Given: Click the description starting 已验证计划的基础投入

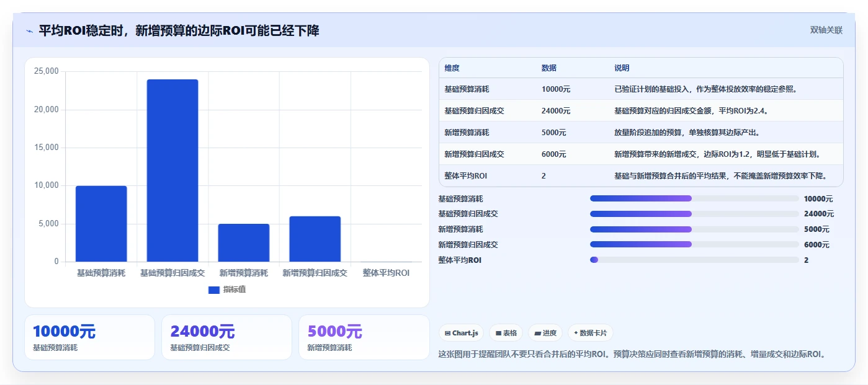Looking at the screenshot, I should [705, 89].
